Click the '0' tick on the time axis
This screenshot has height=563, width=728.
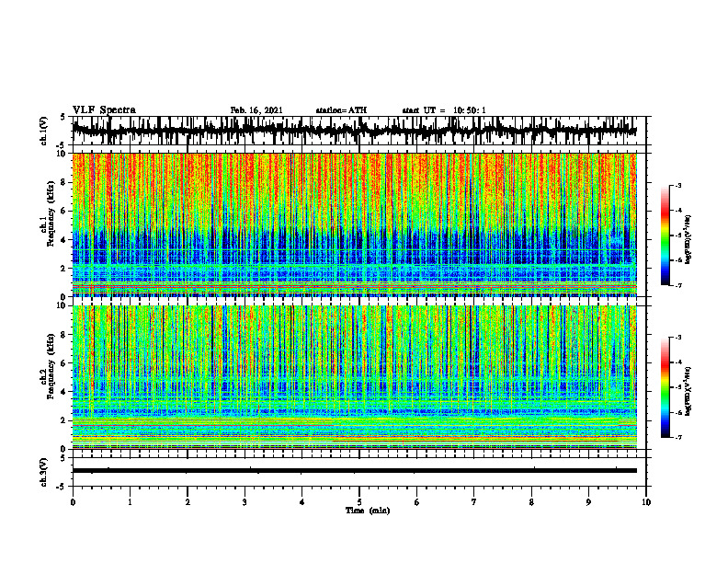pyautogui.click(x=73, y=502)
